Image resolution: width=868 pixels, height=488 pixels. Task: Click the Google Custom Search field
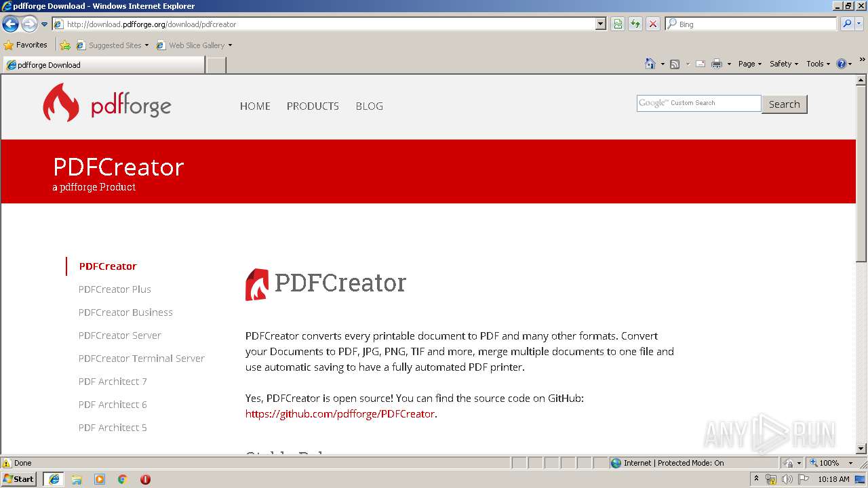[x=698, y=103]
